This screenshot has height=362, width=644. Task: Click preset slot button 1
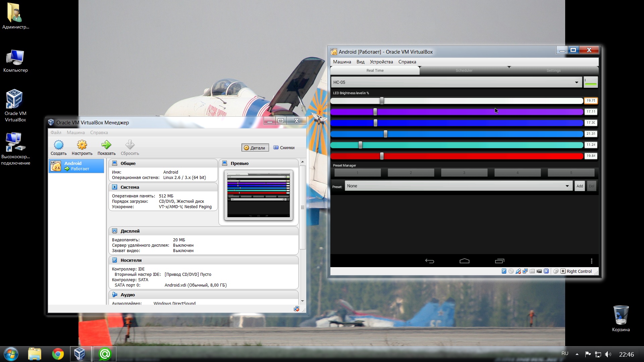coord(358,173)
